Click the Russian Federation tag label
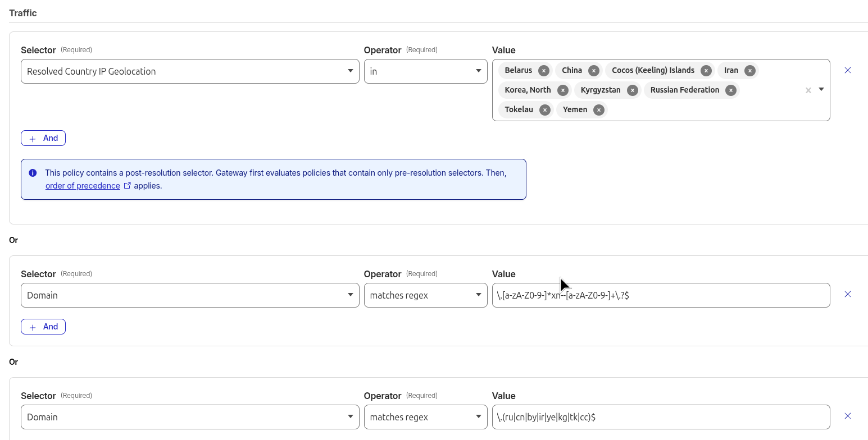This screenshot has height=440, width=868. click(x=684, y=90)
